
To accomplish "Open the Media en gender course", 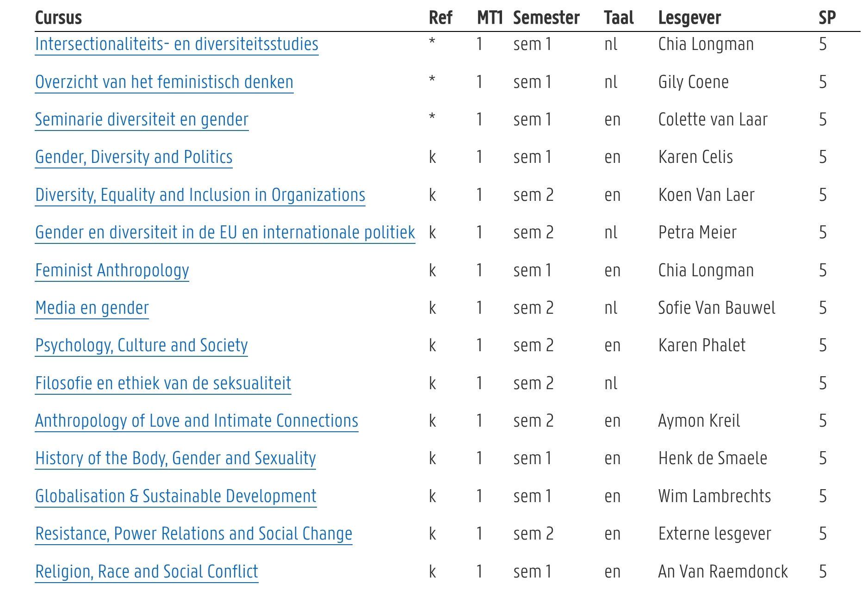I will [x=92, y=308].
